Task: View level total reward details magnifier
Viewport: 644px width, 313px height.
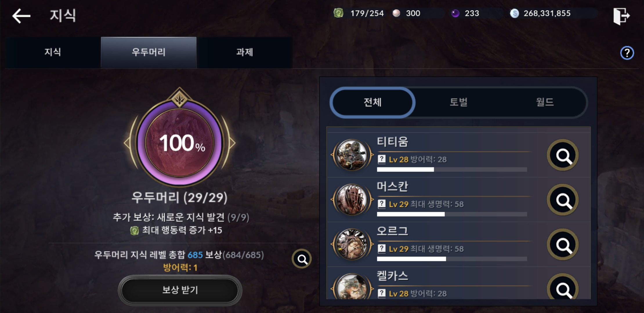Action: pos(302,259)
